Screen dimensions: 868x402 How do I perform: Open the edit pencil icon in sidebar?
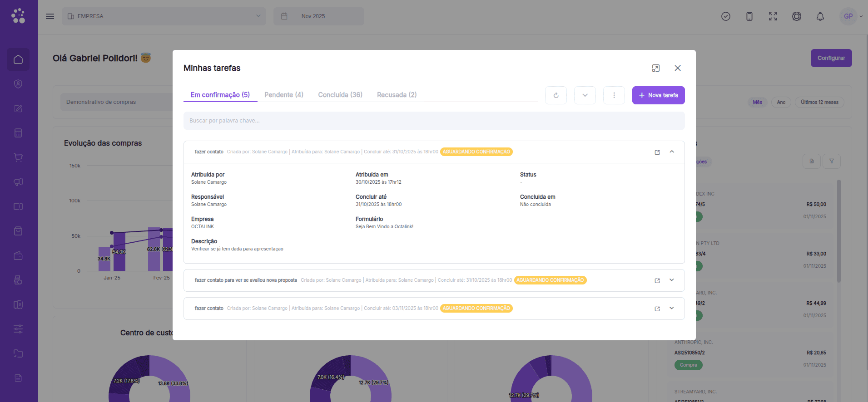pos(18,108)
